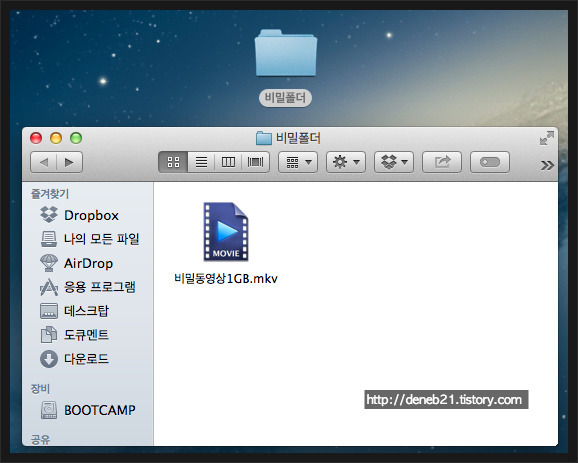Zoom the window with green button
Image resolution: width=578 pixels, height=463 pixels.
tap(76, 138)
